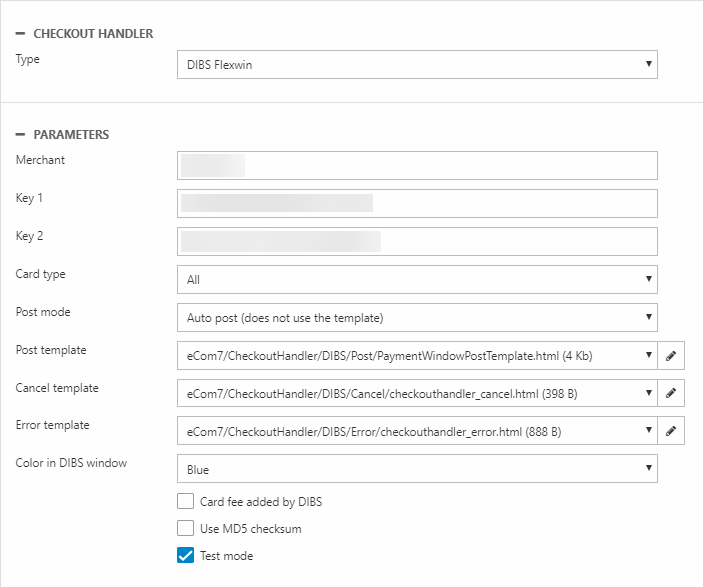The image size is (703, 587).
Task: Collapse the Parameters section
Action: (x=21, y=134)
